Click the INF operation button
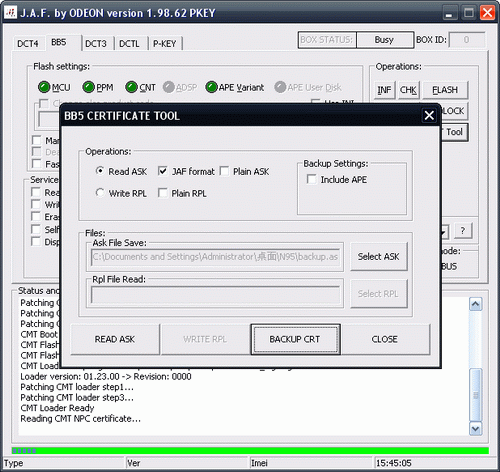Image resolution: width=500 pixels, height=472 pixels. coord(384,90)
